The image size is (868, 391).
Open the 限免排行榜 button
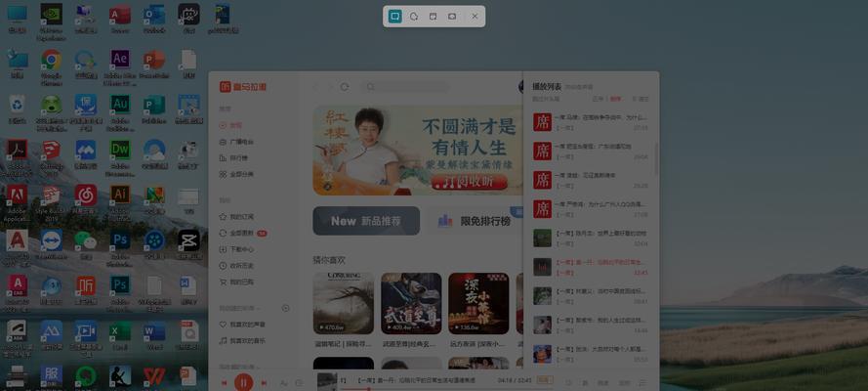click(476, 221)
